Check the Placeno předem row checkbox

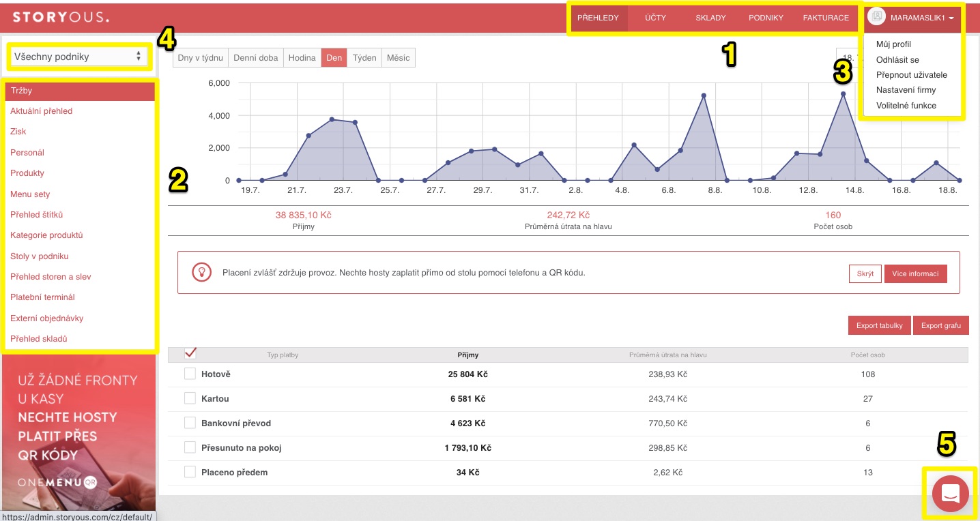point(190,472)
